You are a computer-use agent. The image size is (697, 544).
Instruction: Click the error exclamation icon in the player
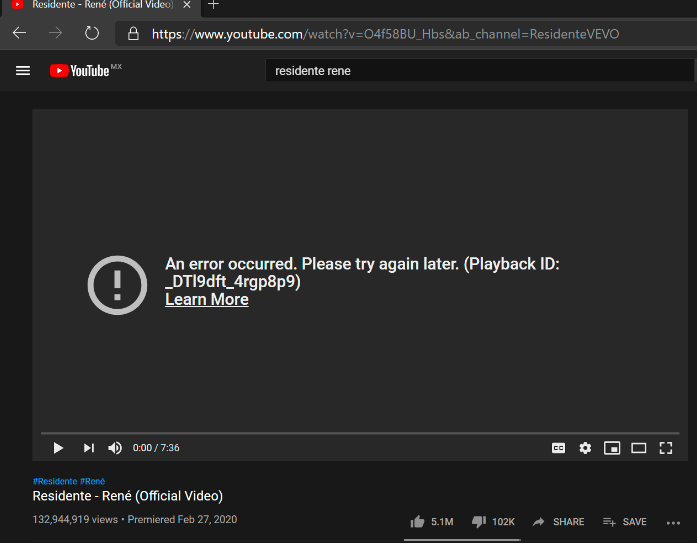[x=117, y=285]
